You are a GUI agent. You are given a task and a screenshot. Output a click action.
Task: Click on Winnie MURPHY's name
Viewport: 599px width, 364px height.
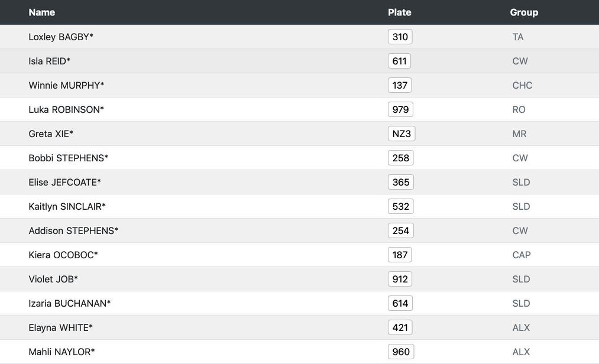(x=66, y=85)
